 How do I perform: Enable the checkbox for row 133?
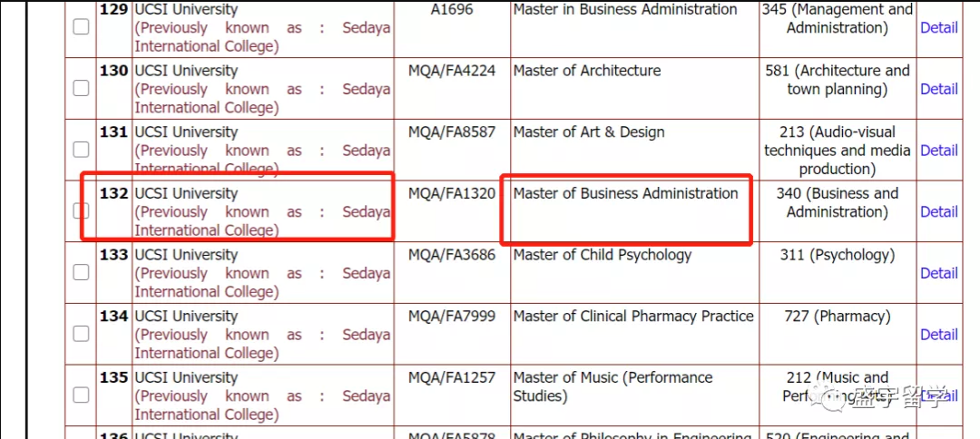(82, 272)
